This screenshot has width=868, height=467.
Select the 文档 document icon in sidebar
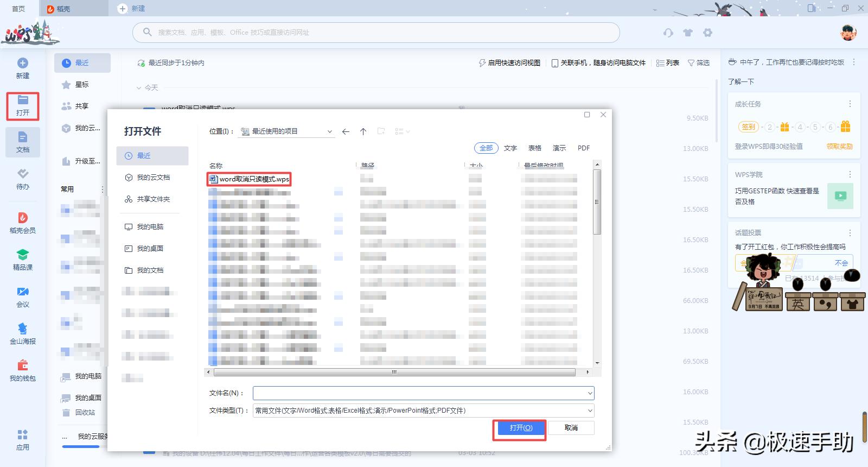(x=23, y=137)
